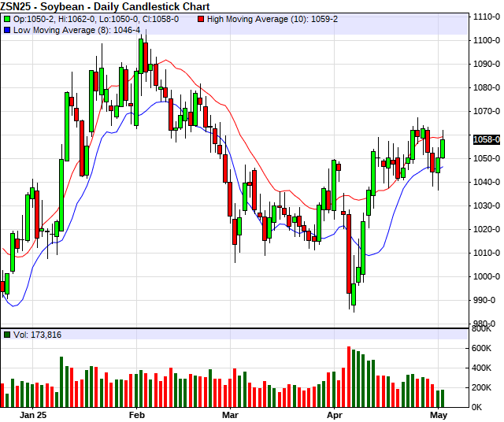
Task: Click the Jan 25 date axis label
Action: click(35, 414)
